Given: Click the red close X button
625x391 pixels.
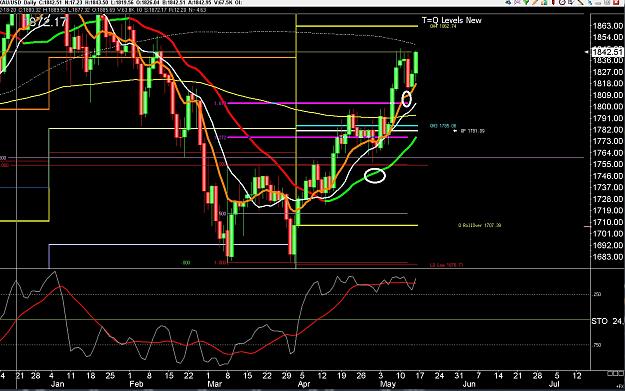Looking at the screenshot, I should click(616, 2).
